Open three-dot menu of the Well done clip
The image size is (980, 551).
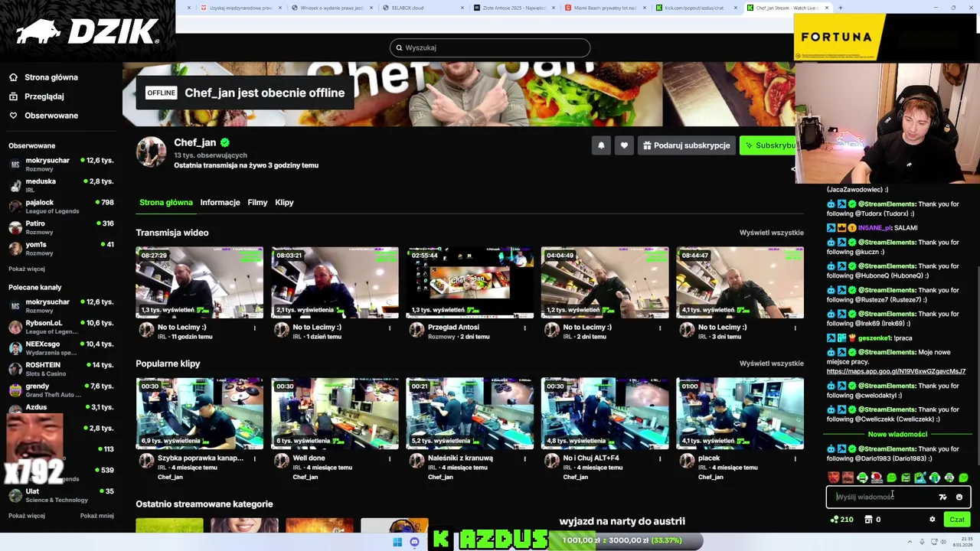(390, 459)
